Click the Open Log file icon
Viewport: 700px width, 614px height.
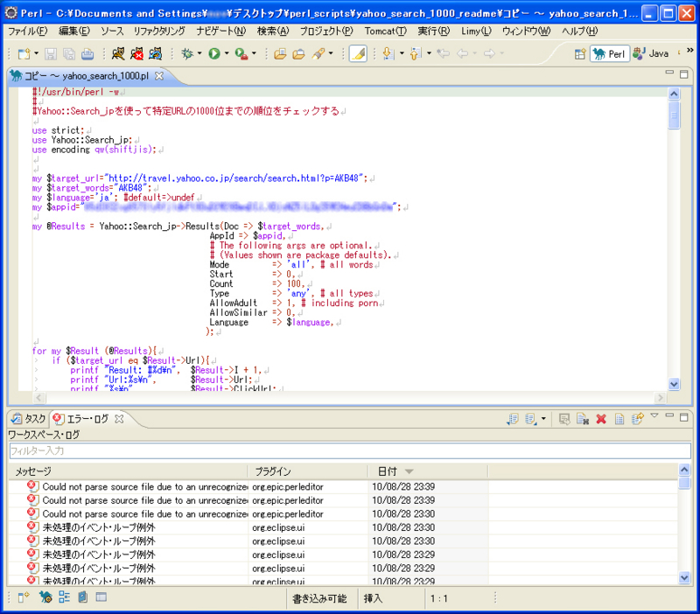(619, 419)
